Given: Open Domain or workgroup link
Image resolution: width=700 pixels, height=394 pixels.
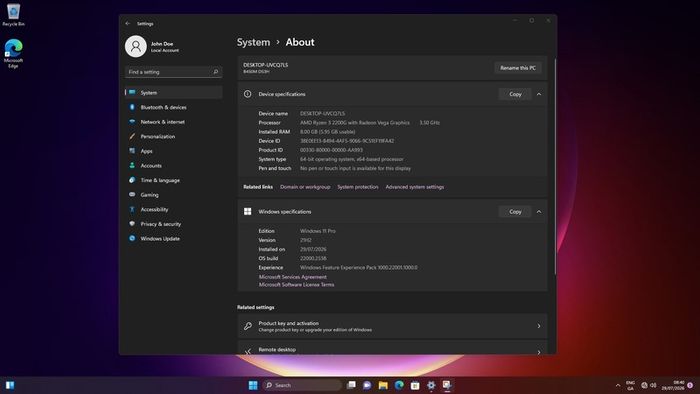Looking at the screenshot, I should pos(305,187).
